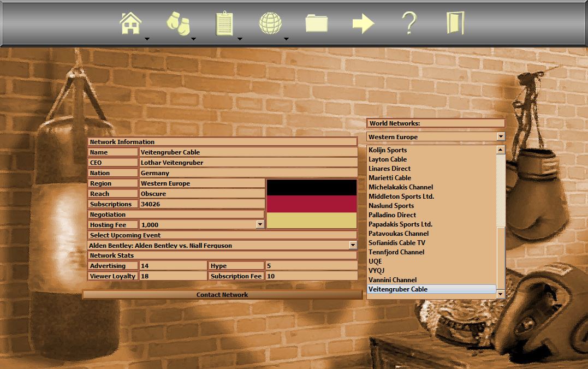Click the network list scroll up arrow
The image size is (588, 369).
(x=501, y=150)
